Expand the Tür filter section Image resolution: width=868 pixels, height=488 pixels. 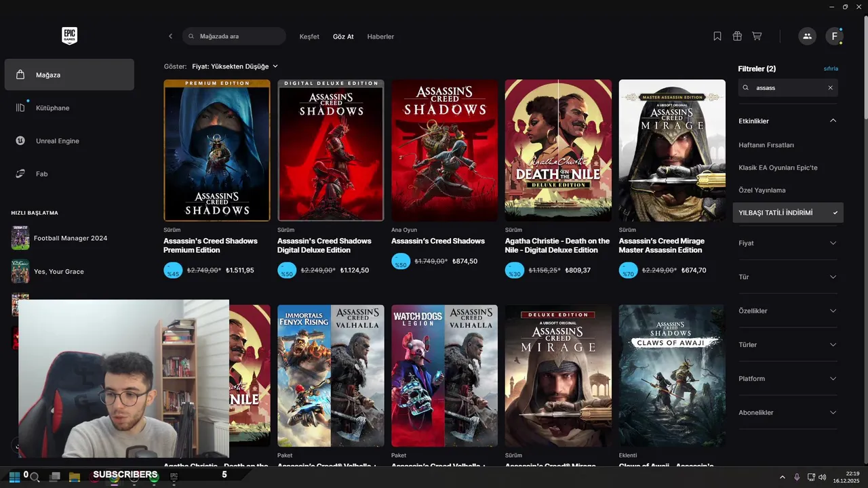click(788, 277)
